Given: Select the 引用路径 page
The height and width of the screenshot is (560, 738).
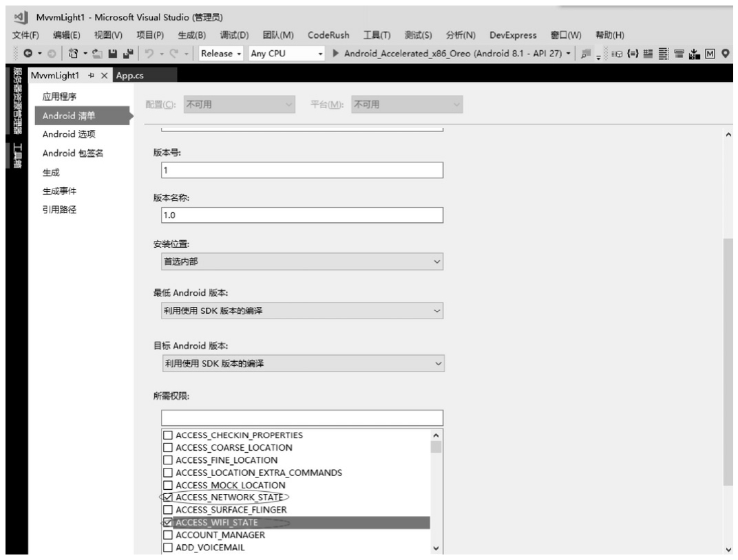Looking at the screenshot, I should pyautogui.click(x=59, y=209).
